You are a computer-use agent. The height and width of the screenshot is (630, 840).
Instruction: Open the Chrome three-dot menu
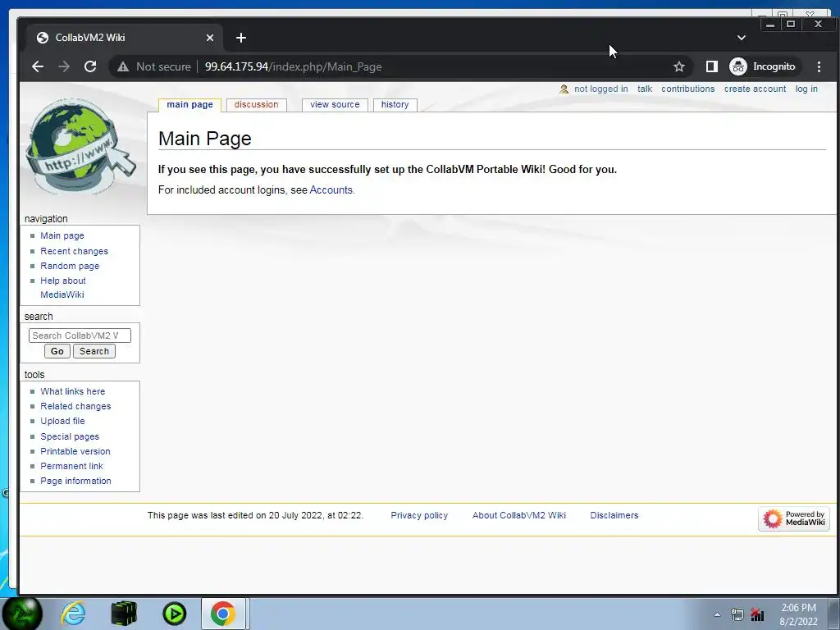[x=819, y=66]
